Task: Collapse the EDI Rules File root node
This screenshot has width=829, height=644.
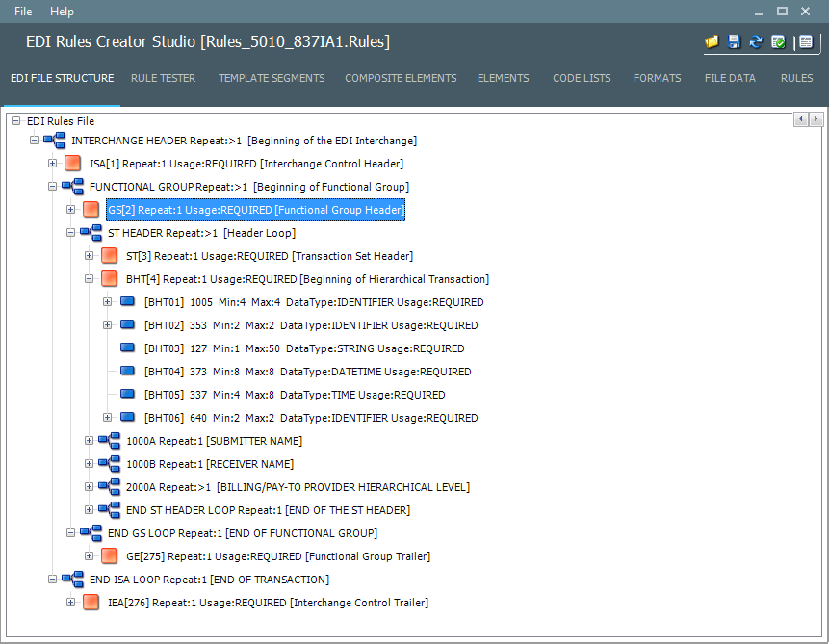Action: click(x=15, y=121)
